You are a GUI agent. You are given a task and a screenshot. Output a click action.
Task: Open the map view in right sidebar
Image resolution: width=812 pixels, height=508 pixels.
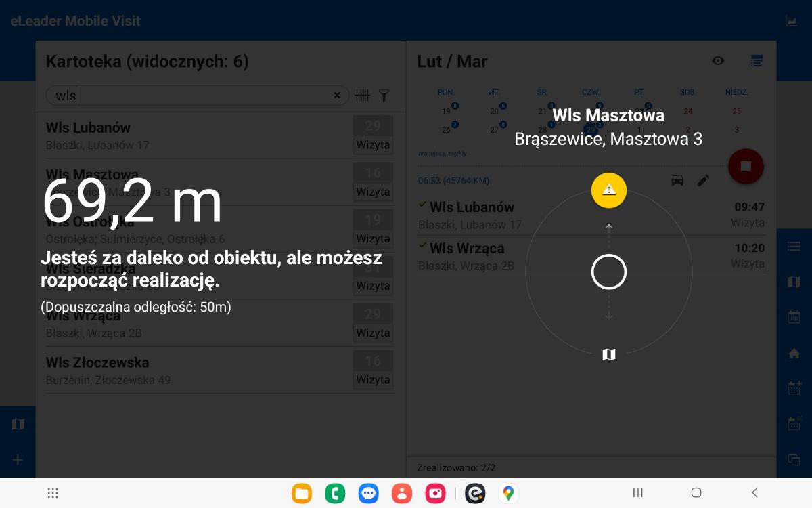coord(794,282)
